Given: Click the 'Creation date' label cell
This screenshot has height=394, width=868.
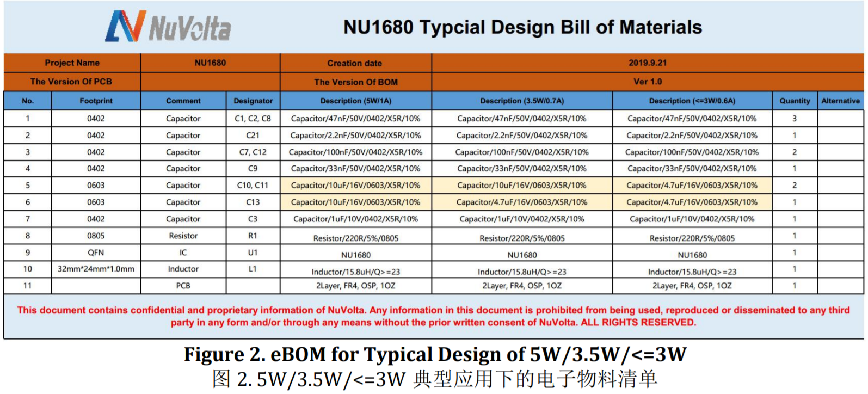Looking at the screenshot, I should point(355,63).
